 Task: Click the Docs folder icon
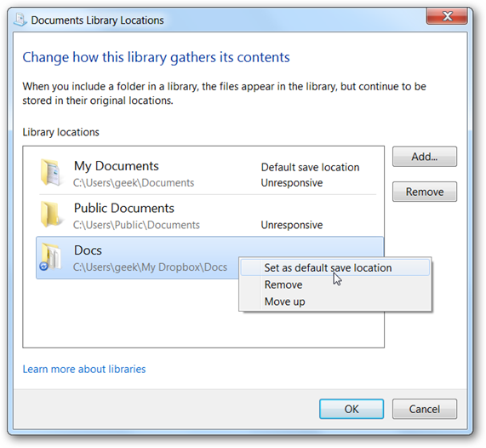pyautogui.click(x=51, y=256)
